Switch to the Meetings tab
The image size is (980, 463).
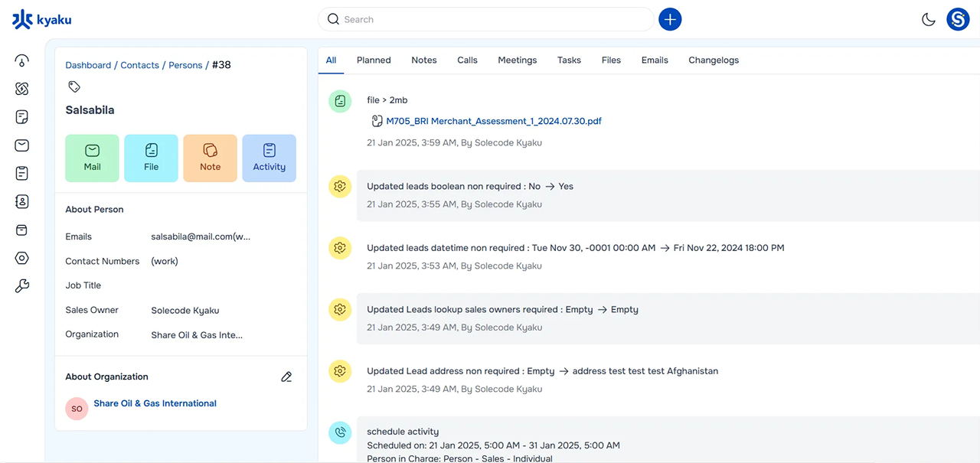pyautogui.click(x=518, y=60)
